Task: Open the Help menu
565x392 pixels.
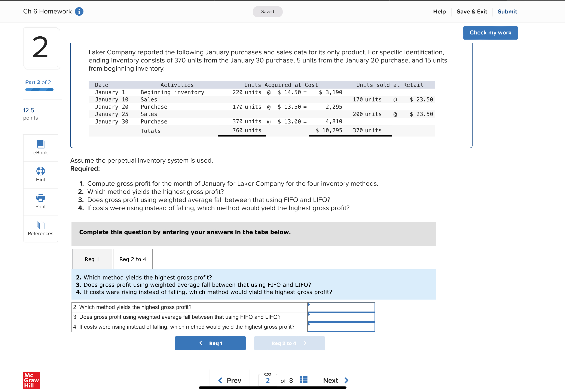Action: [x=439, y=12]
